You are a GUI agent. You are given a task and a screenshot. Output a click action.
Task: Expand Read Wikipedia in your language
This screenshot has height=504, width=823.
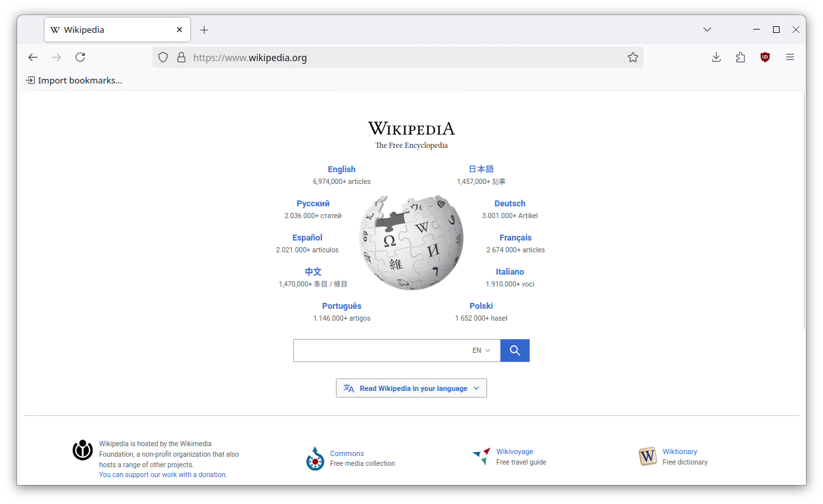click(x=411, y=388)
